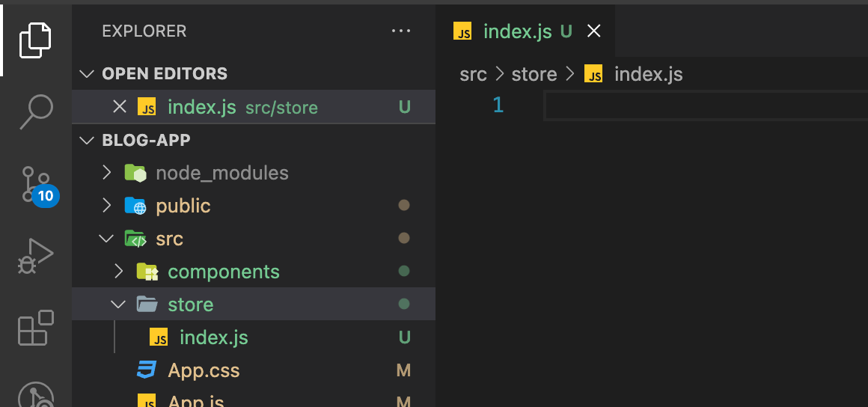Open the Extensions view in activity bar

click(x=35, y=328)
